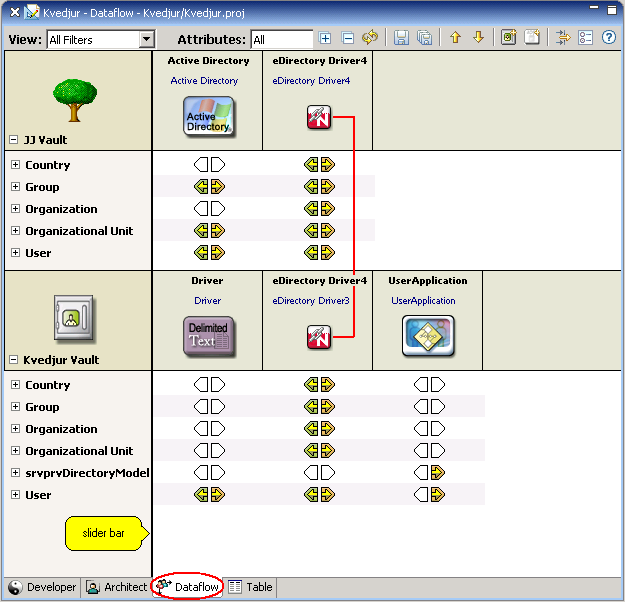Click the new document toolbar icon

(532, 38)
